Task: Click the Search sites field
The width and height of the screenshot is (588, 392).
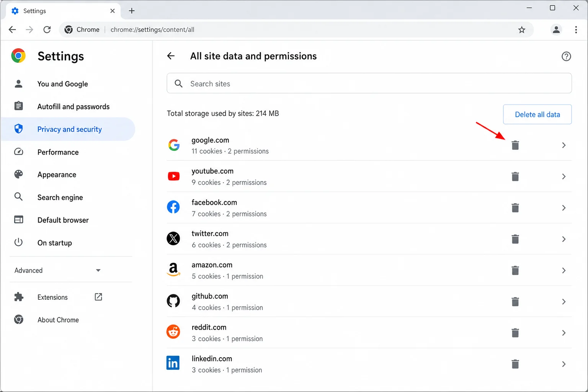Action: coord(369,83)
